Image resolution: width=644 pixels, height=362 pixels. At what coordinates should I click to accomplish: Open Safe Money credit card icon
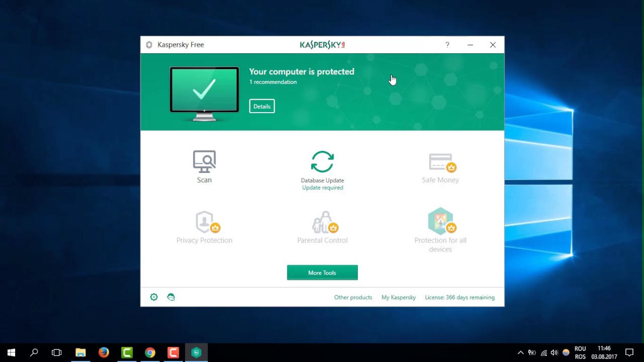(x=442, y=162)
